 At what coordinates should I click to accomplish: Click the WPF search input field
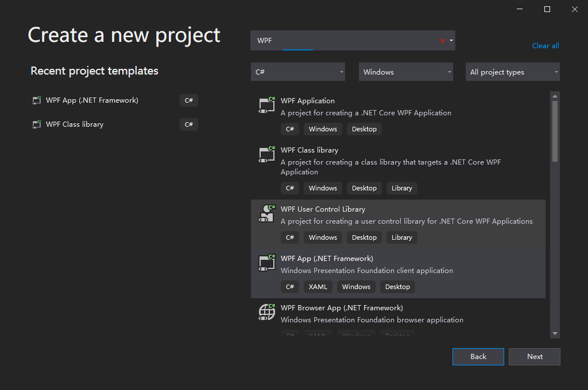tap(345, 41)
